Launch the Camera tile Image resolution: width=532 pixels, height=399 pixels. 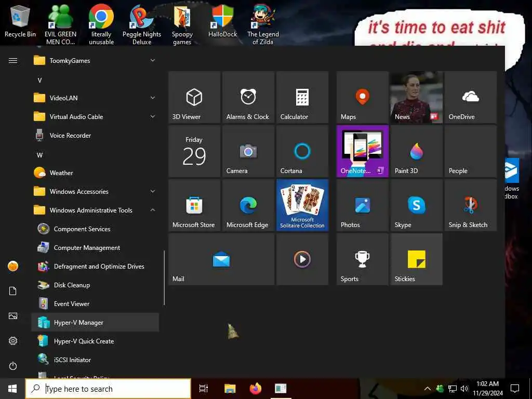coord(248,151)
